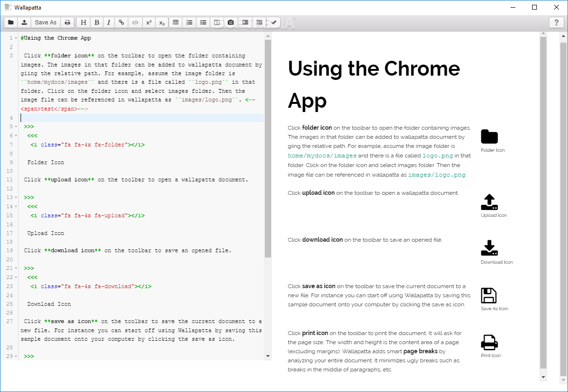Screen dimensions: 568x392
Task: Click '<span>test</span>' comment in the editor
Action: point(49,109)
